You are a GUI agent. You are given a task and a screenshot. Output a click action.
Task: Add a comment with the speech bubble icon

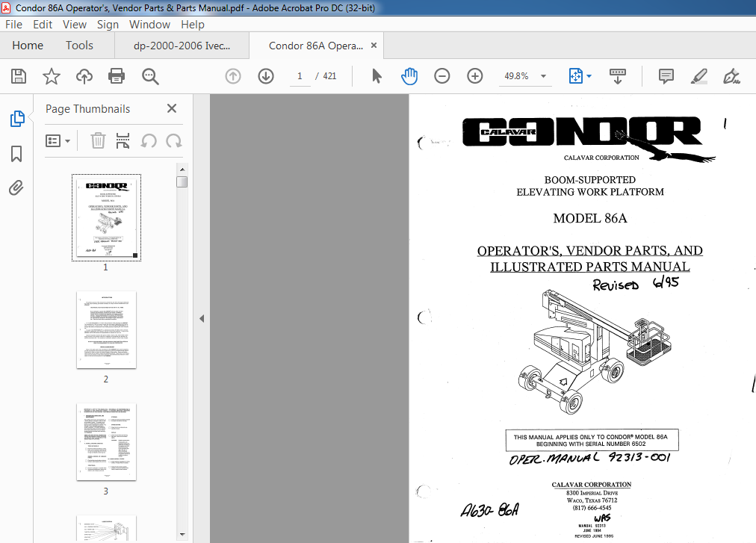pos(666,76)
